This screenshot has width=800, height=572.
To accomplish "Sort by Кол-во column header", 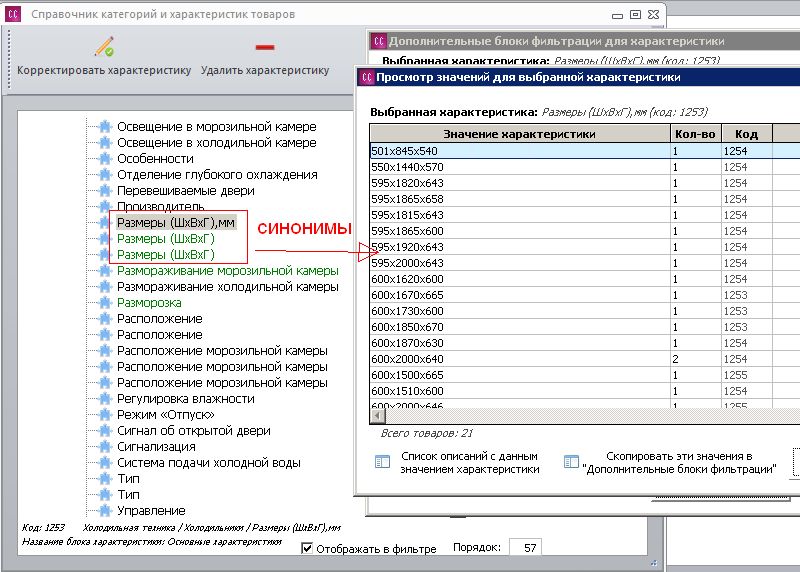I will pos(695,134).
